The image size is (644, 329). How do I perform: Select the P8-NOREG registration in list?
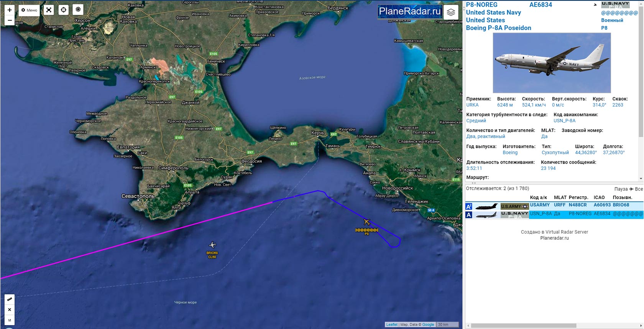point(580,214)
